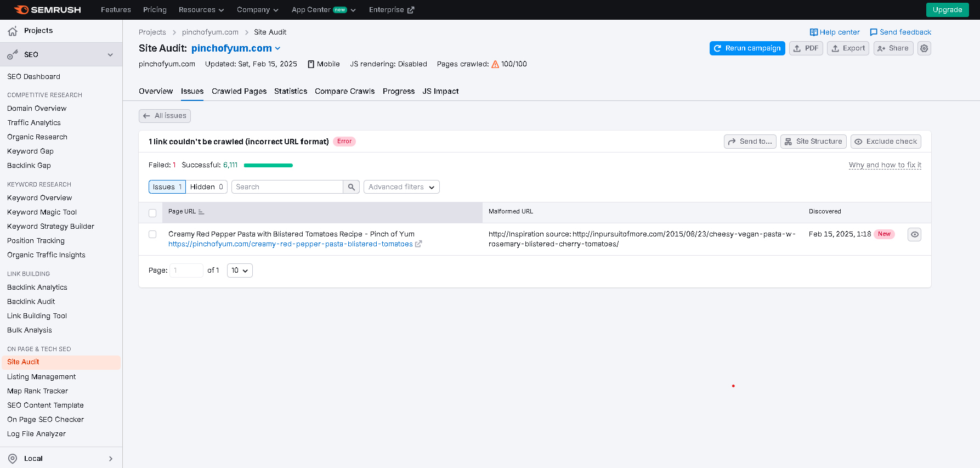Screen dimensions: 980x468
Task: Click the green crawl success progress bar
Action: point(268,165)
